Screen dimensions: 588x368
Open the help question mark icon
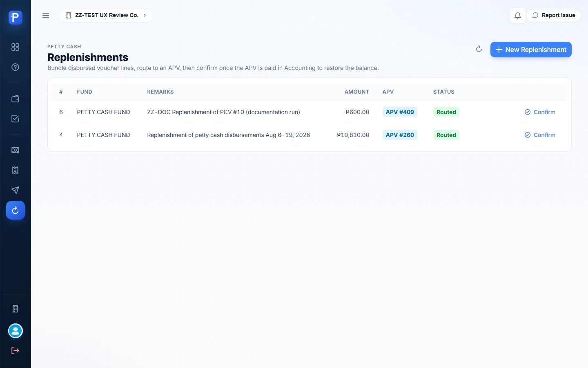point(15,67)
